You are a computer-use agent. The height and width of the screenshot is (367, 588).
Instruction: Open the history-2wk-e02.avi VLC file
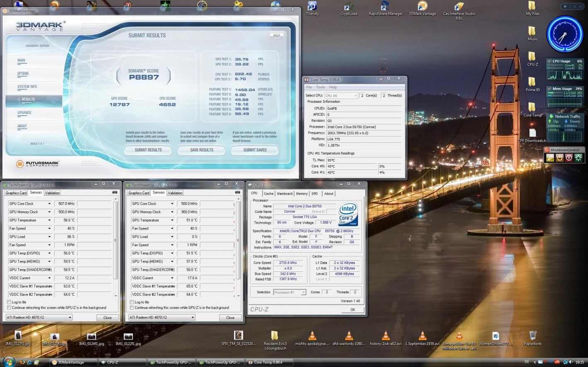[x=386, y=335]
